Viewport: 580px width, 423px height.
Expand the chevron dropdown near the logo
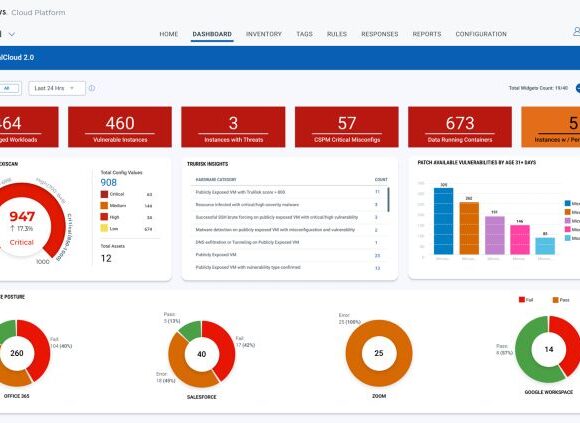[x=12, y=34]
